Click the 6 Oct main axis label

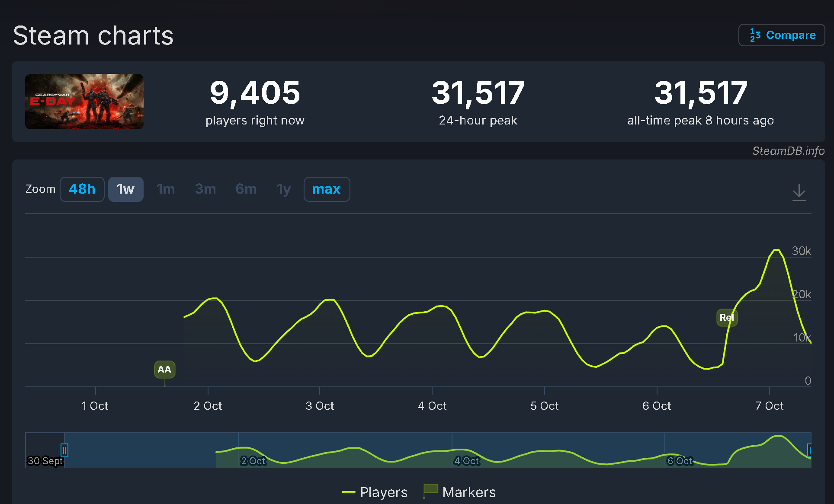pos(657,406)
